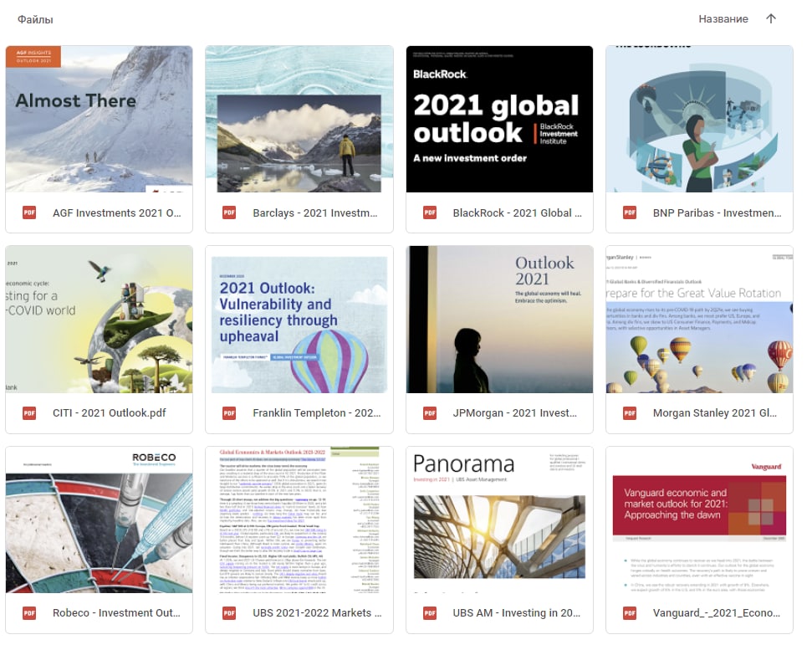
Task: Open CITI hummingbird cover thumbnail
Action: coord(99,319)
